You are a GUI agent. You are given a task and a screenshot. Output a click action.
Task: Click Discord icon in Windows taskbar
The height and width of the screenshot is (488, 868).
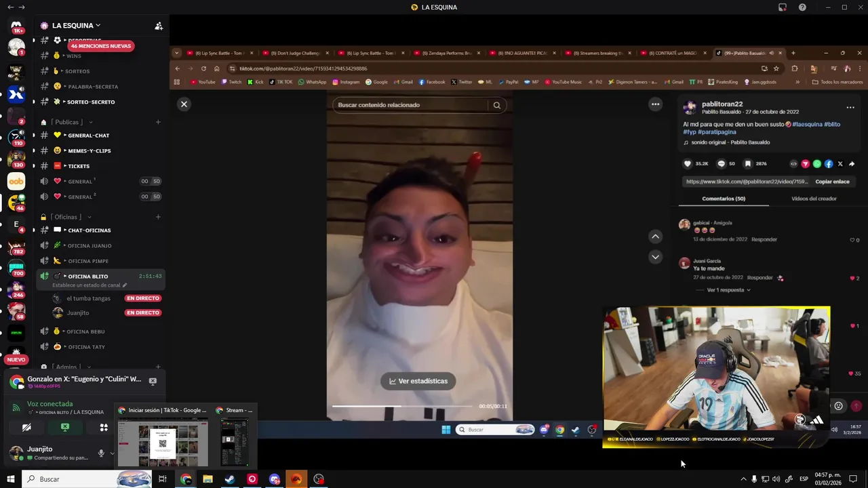(275, 479)
